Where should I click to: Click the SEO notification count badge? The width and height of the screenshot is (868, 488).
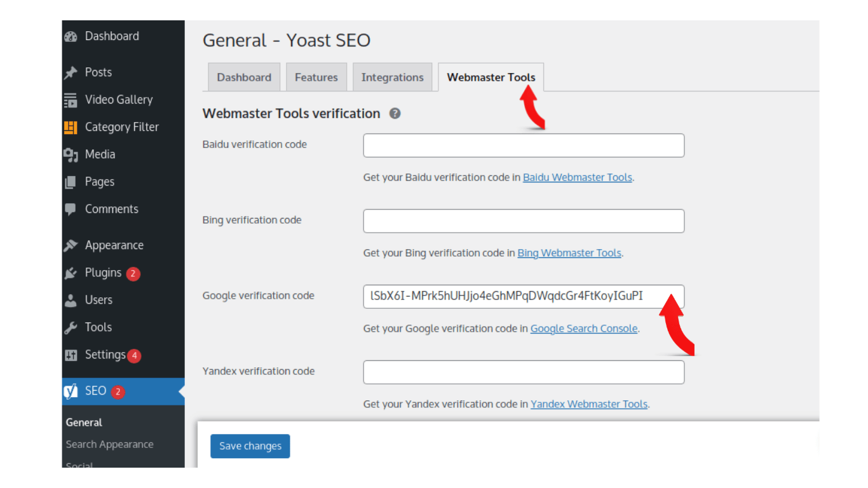click(x=118, y=392)
